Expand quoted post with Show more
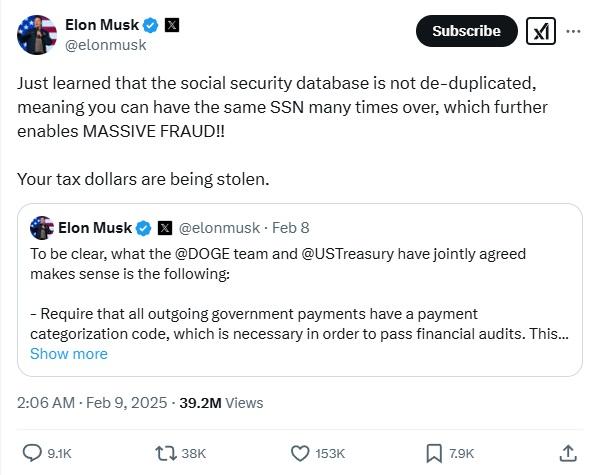The image size is (597, 475). tap(69, 354)
